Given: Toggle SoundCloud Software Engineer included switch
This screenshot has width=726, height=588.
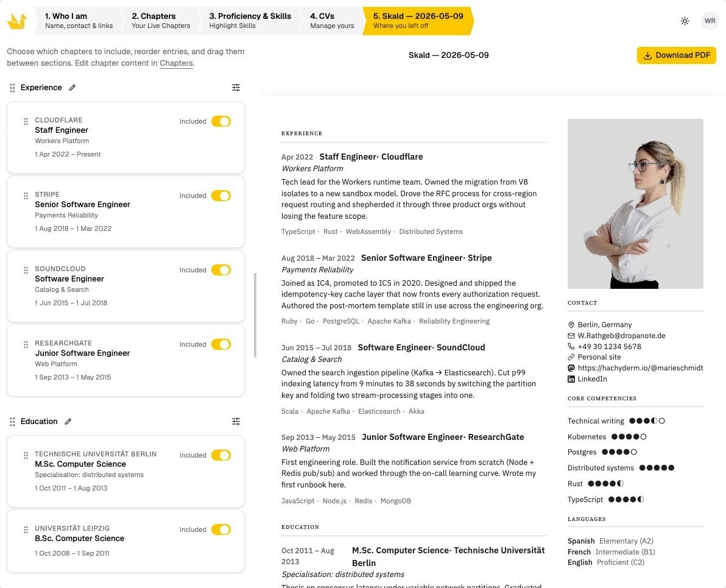Looking at the screenshot, I should point(221,270).
